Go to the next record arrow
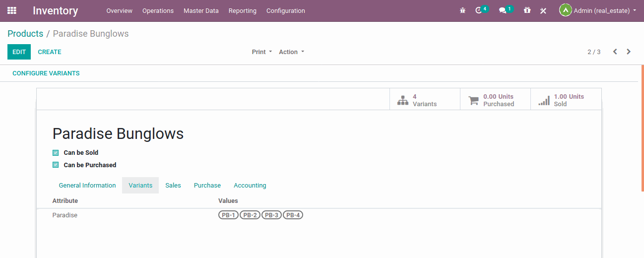Screen dimensions: 644x258 click(629, 52)
